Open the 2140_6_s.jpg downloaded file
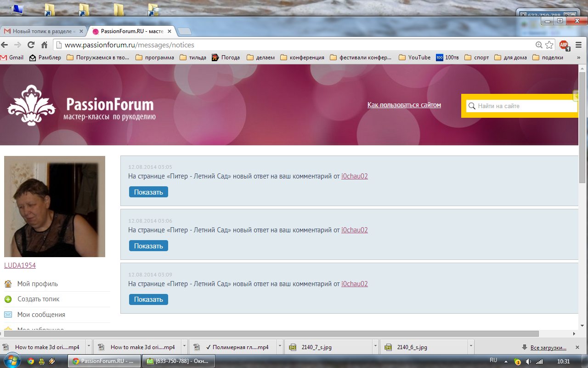Screen dimensions: 588x368 point(424,347)
